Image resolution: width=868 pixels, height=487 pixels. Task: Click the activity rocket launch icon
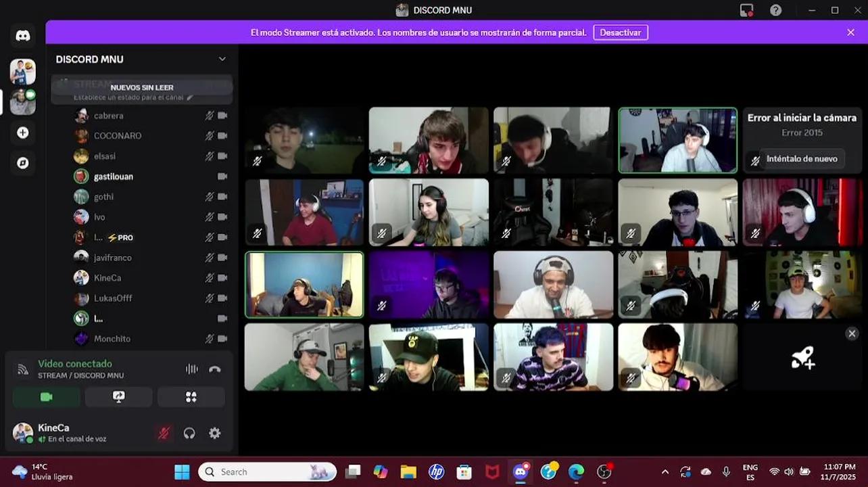click(803, 357)
